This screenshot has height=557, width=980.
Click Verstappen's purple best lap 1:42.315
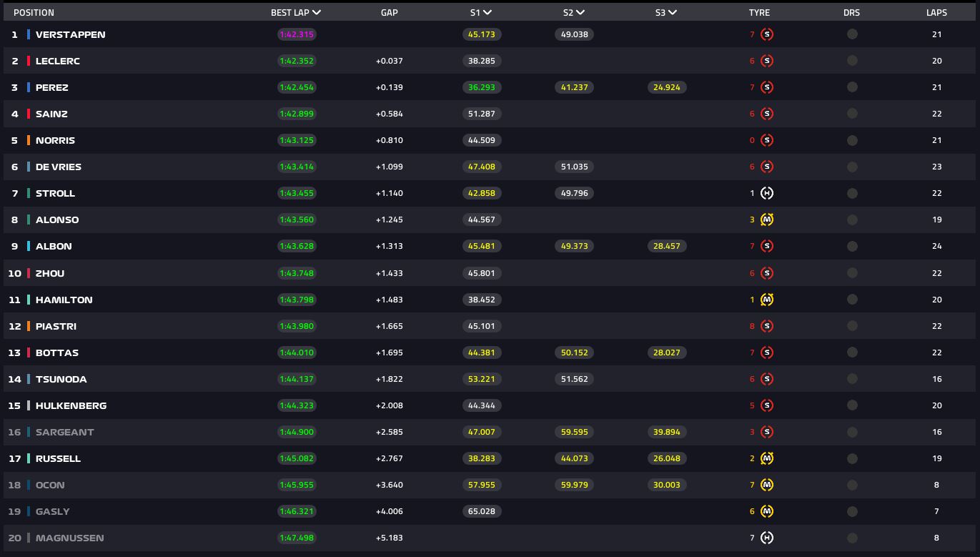tap(297, 34)
